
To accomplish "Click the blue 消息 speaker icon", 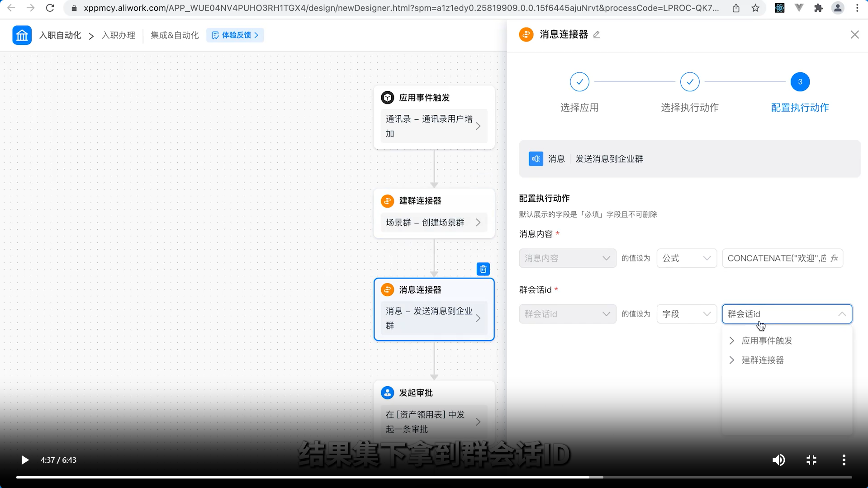I will tap(536, 159).
